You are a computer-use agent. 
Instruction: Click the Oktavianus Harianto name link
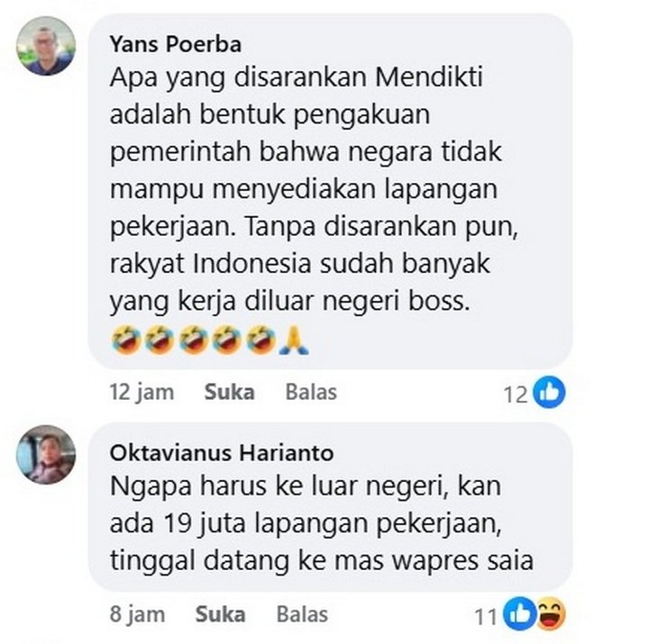point(222,453)
